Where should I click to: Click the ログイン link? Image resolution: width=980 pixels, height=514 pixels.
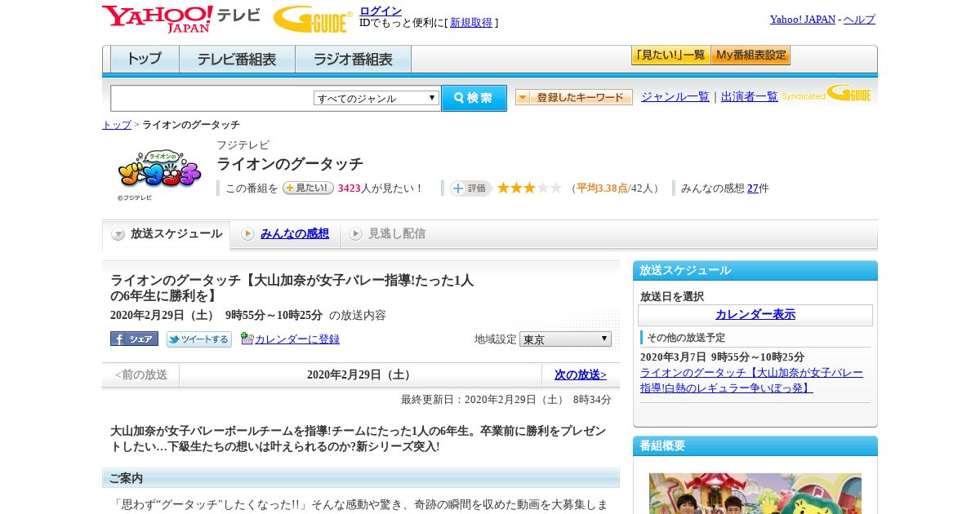click(x=381, y=11)
